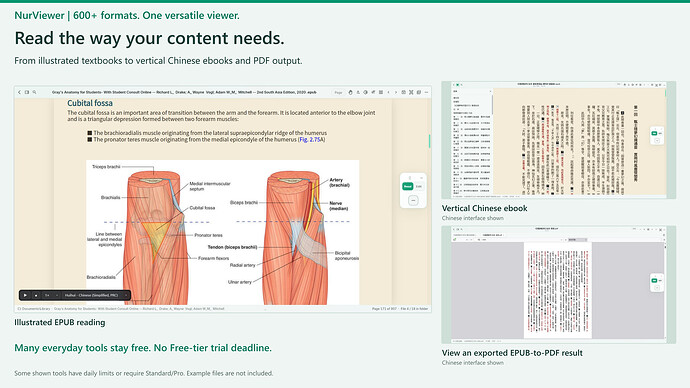Click the book title text in the viewer's title bar
This screenshot has height=388, width=690.
point(184,92)
